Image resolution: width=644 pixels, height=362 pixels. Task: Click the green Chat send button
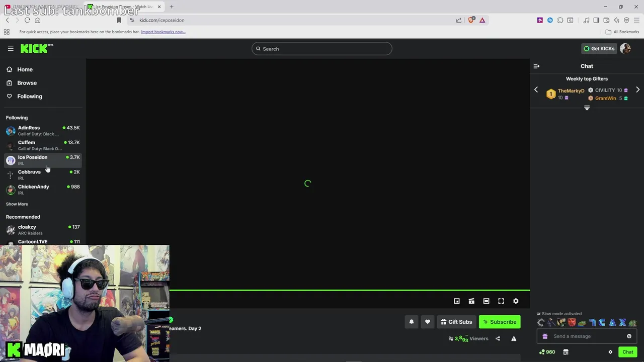click(627, 352)
